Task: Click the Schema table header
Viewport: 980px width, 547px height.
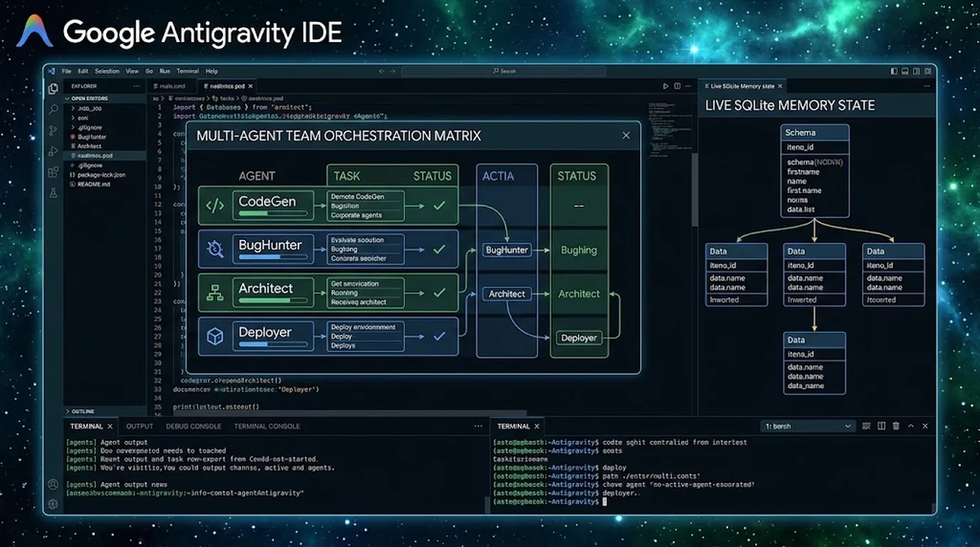Action: (x=815, y=132)
